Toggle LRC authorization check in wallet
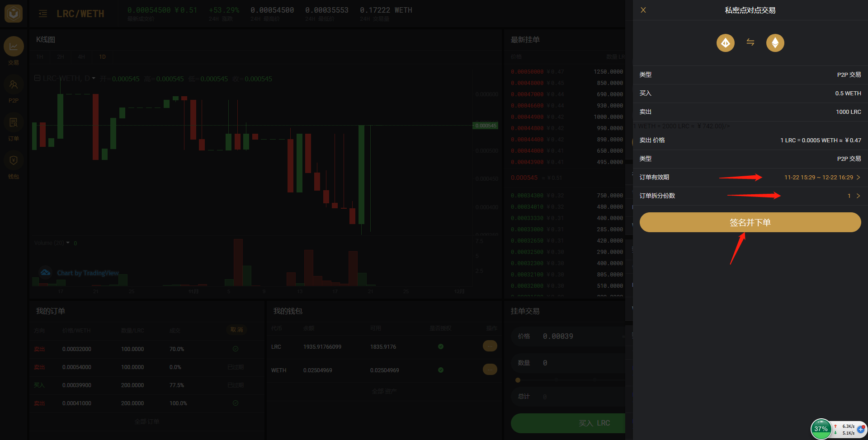Screen dimensions: 868x440 441,346
